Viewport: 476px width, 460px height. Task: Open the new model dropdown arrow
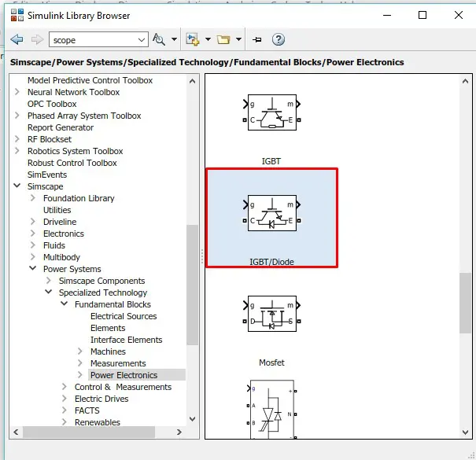click(x=207, y=39)
